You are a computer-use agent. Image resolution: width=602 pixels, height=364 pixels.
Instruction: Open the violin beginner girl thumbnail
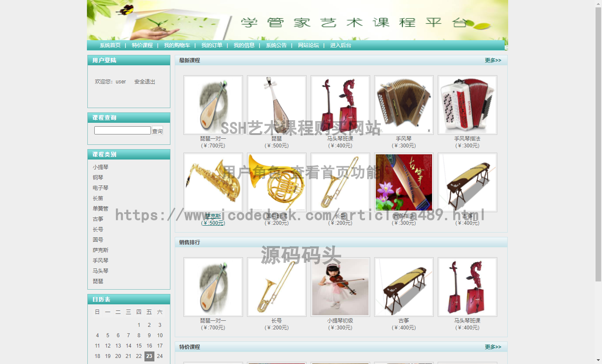tap(340, 287)
